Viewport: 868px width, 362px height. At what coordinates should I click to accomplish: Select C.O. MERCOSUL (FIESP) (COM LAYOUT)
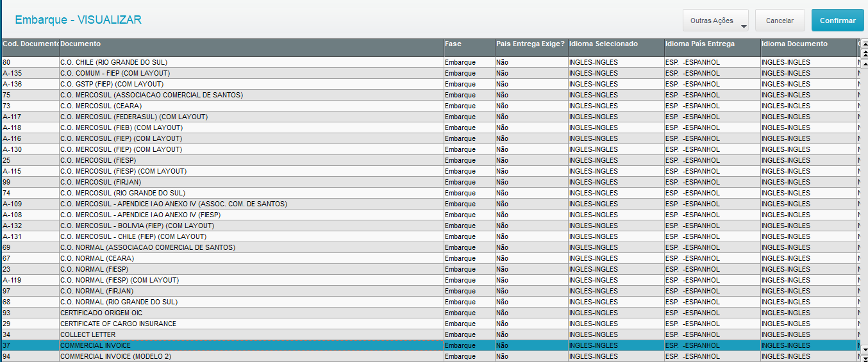point(430,171)
